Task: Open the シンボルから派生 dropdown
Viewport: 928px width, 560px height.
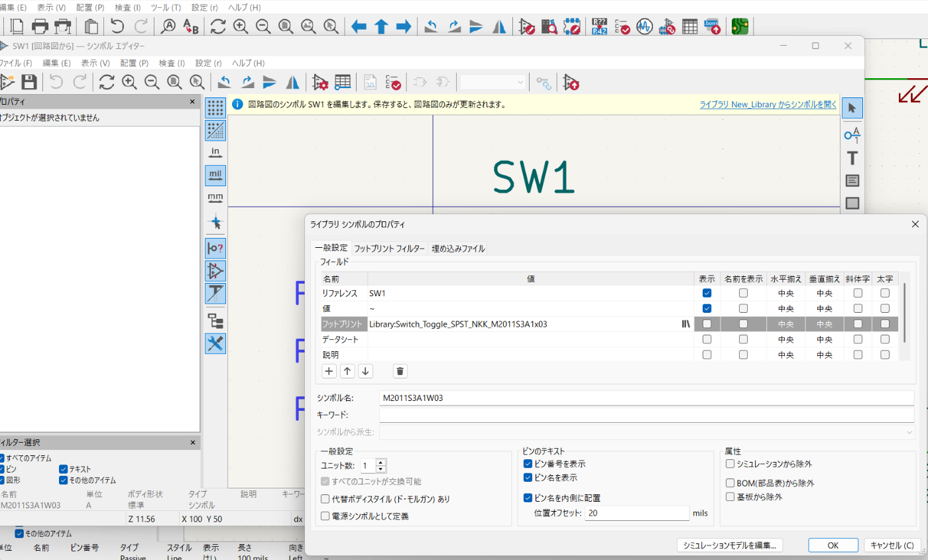Action: pos(647,432)
